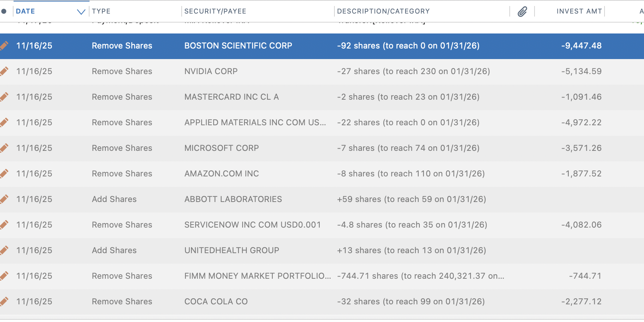
Task: Click 'Remove Shares' type on Coca Cola row
Action: [x=122, y=302]
